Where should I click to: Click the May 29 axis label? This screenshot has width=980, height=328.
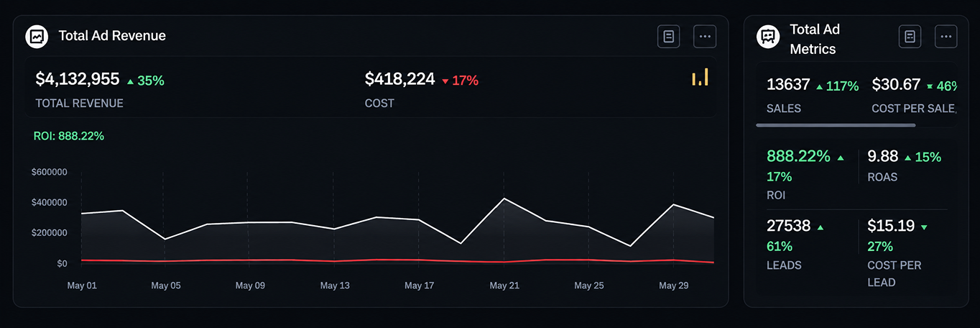click(x=674, y=286)
